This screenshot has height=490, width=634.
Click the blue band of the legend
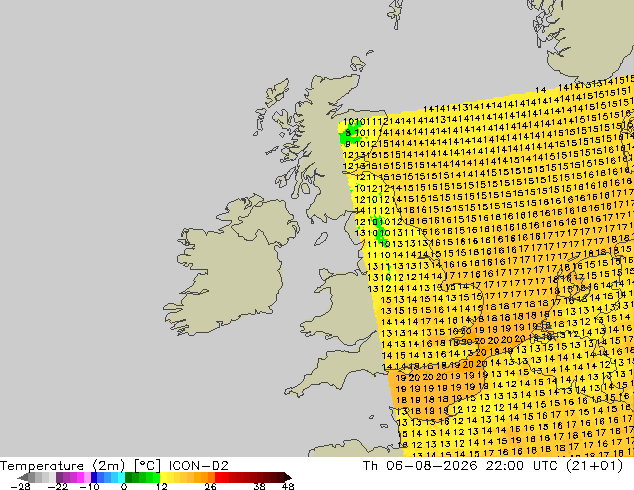point(107,477)
